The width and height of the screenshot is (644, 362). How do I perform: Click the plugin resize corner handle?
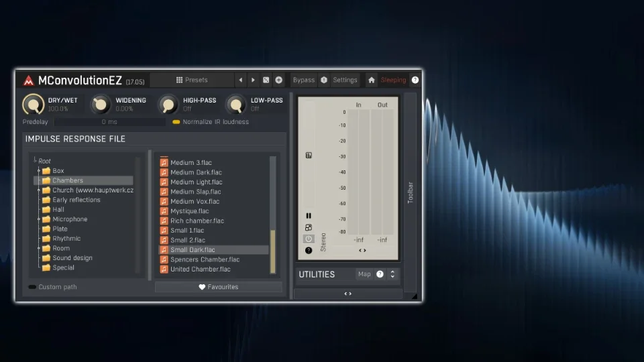(x=415, y=296)
